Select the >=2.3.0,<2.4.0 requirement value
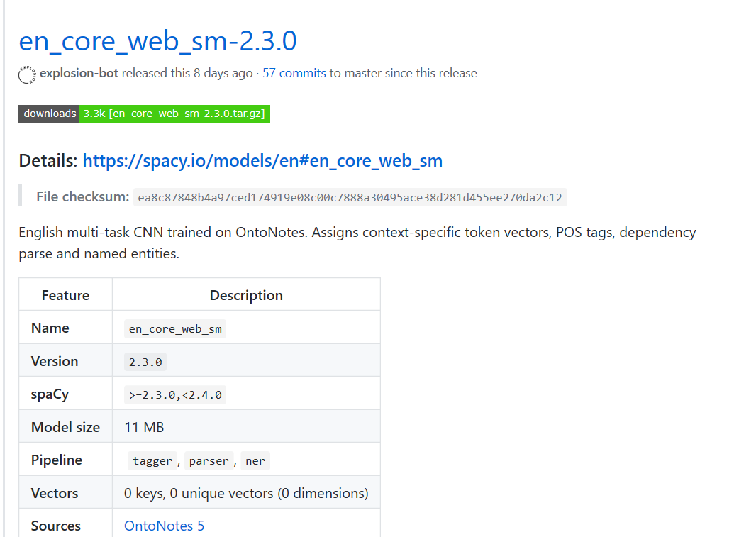 [175, 394]
